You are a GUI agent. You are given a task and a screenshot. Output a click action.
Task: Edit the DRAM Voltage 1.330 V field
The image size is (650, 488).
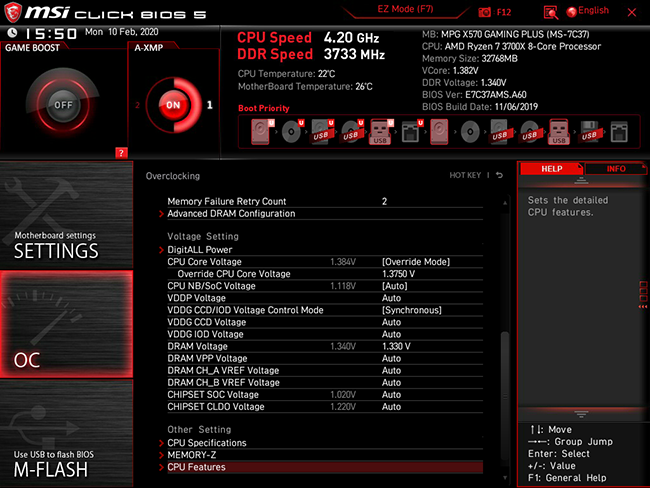click(396, 346)
